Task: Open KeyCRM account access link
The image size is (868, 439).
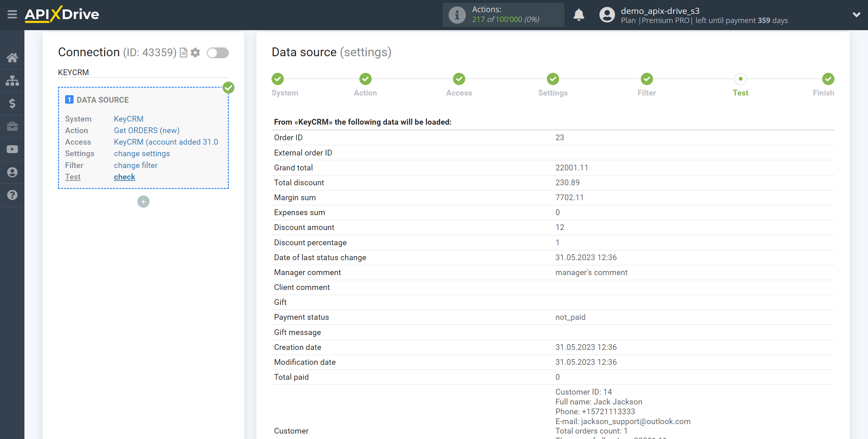Action: pyautogui.click(x=166, y=142)
